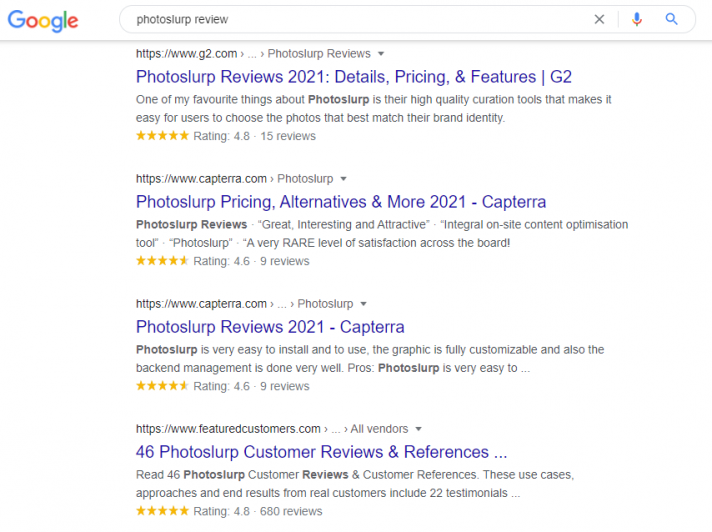Click the 680 reviews rating text
This screenshot has height=532, width=712.
pos(291,512)
